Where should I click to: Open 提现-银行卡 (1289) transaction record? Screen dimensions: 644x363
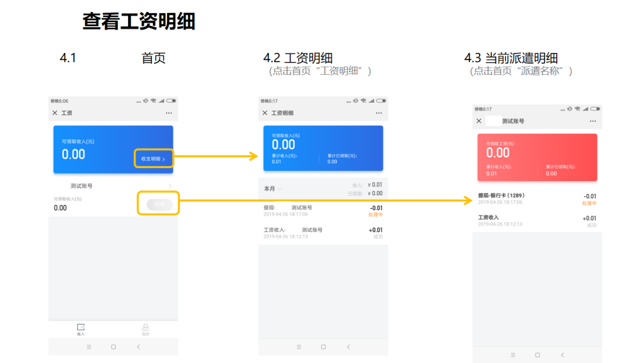click(537, 199)
